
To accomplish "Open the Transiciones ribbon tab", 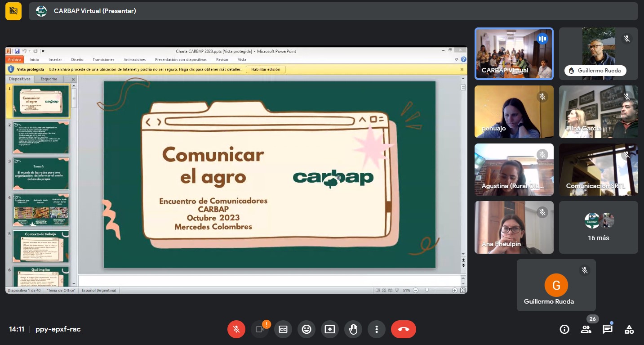I will pyautogui.click(x=103, y=59).
